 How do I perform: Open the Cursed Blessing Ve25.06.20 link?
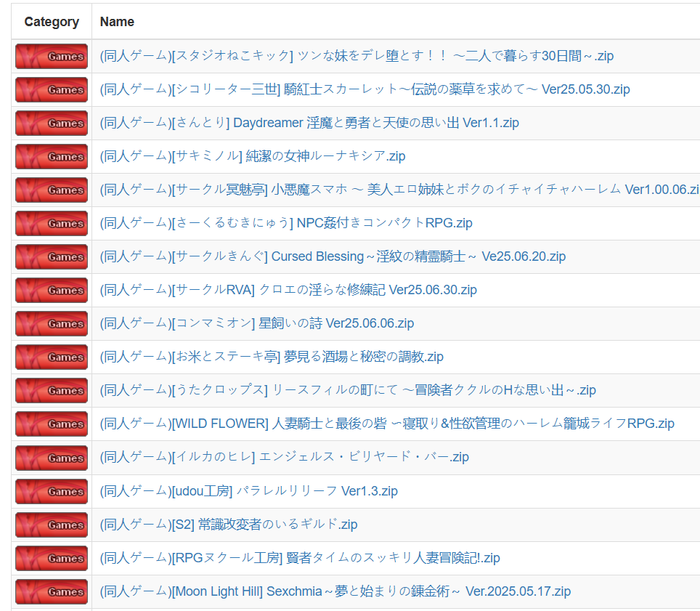point(333,256)
